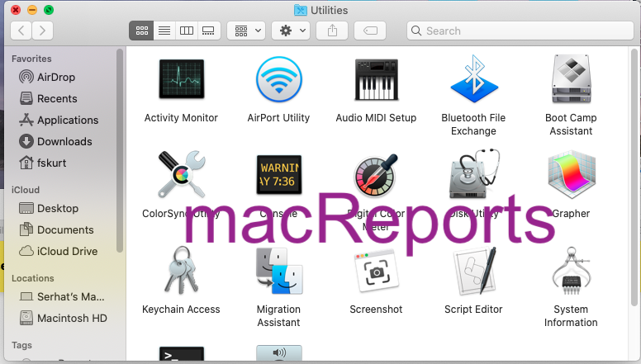The width and height of the screenshot is (641, 364).
Task: Select the Audio MIDI Setup icon
Action: pyautogui.click(x=376, y=81)
